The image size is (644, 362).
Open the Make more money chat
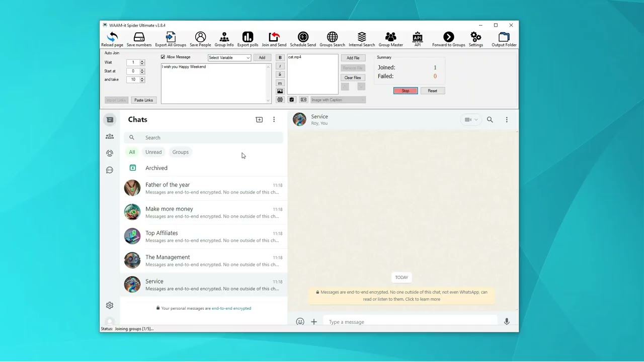click(204, 212)
